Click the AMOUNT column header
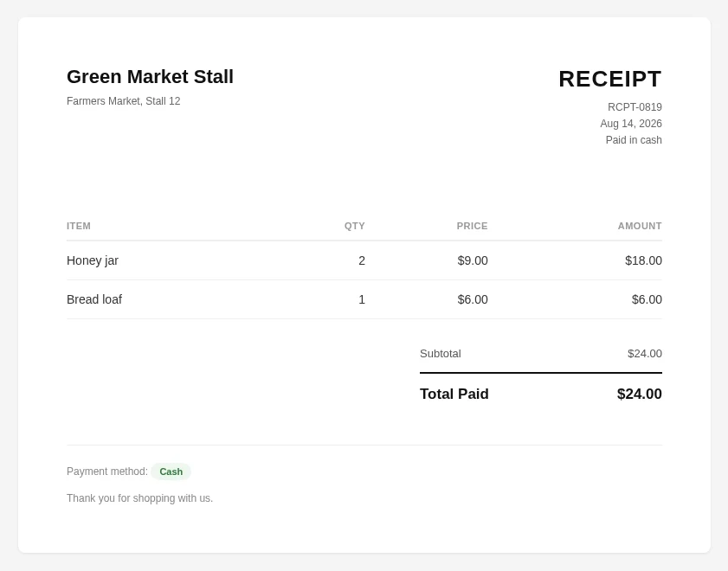 tap(640, 226)
